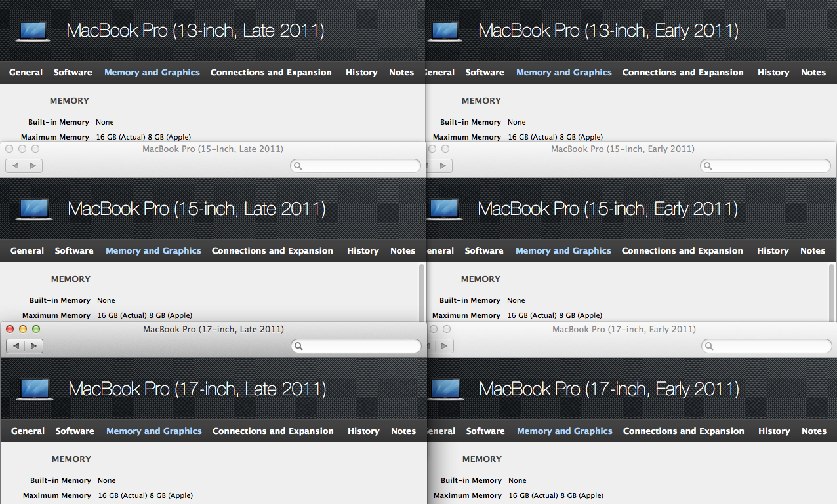Image resolution: width=837 pixels, height=504 pixels.
Task: Select Memory and Graphics in 13-inch Early 2011
Action: (564, 73)
